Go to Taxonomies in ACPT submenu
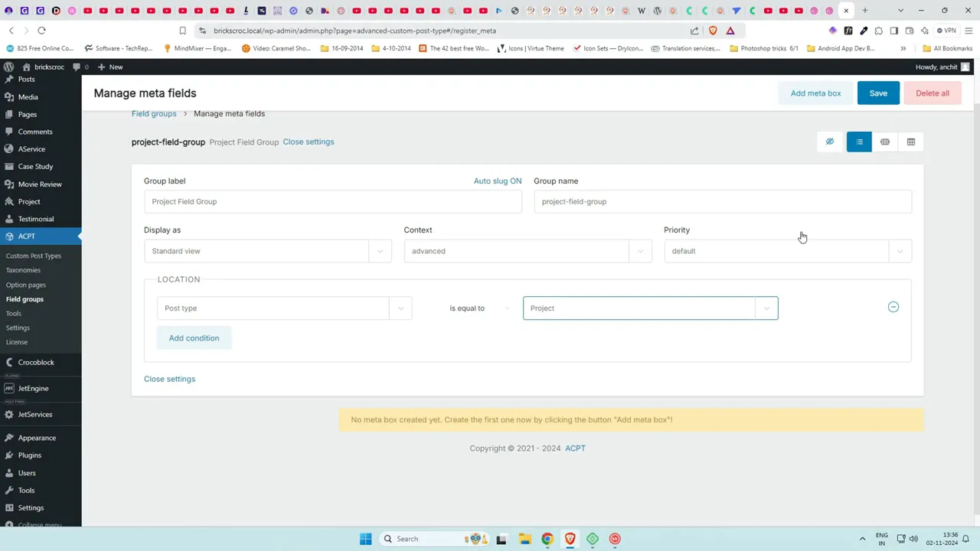This screenshot has height=551, width=980. click(23, 270)
